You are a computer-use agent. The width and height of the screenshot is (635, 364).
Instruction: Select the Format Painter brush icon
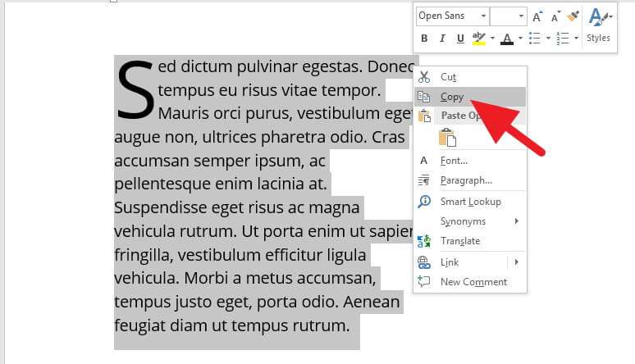click(573, 16)
